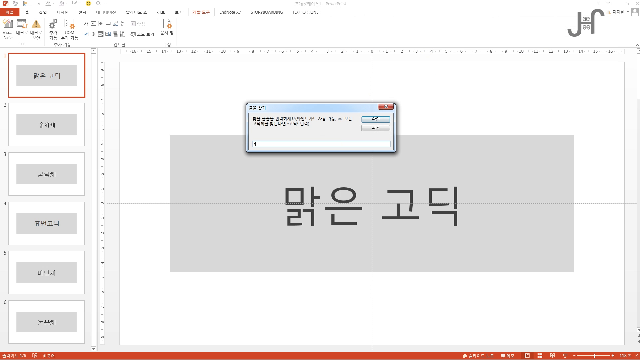Start slide show from status bar

[565, 356]
